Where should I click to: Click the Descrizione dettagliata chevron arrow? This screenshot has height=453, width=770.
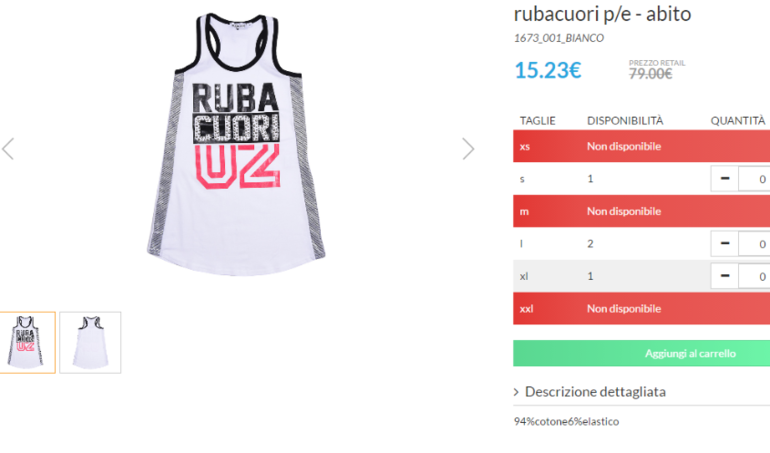pos(516,392)
